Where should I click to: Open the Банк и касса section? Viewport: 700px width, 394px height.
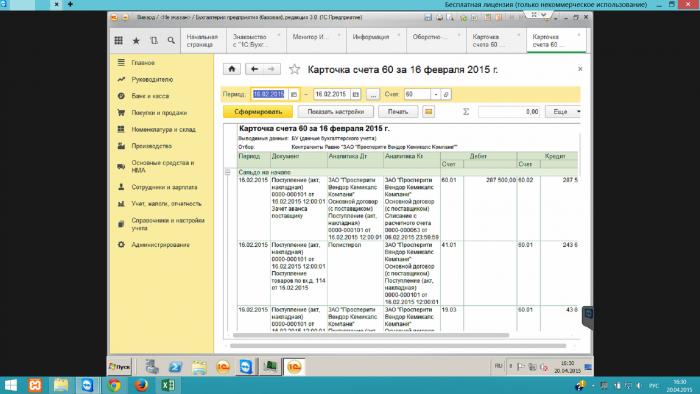(150, 96)
